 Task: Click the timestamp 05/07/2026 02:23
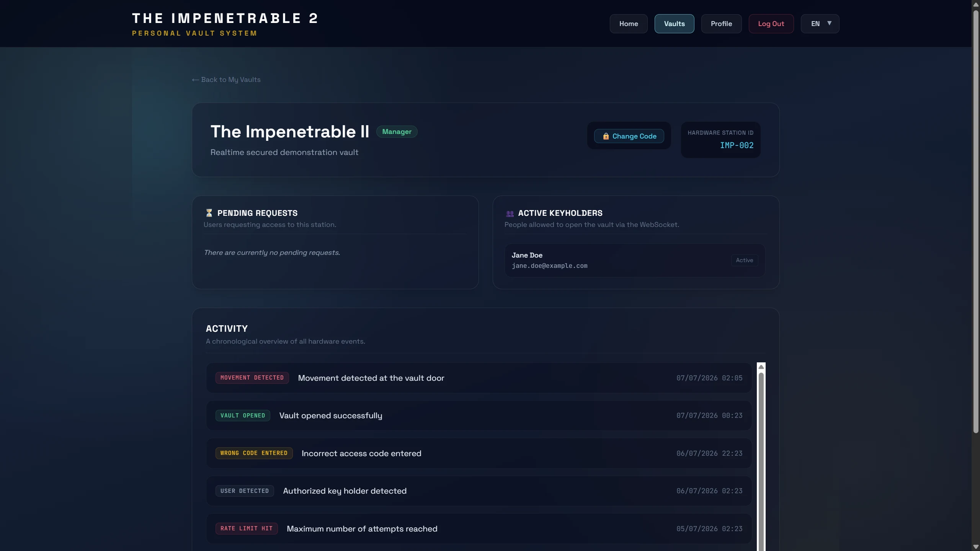[709, 529]
